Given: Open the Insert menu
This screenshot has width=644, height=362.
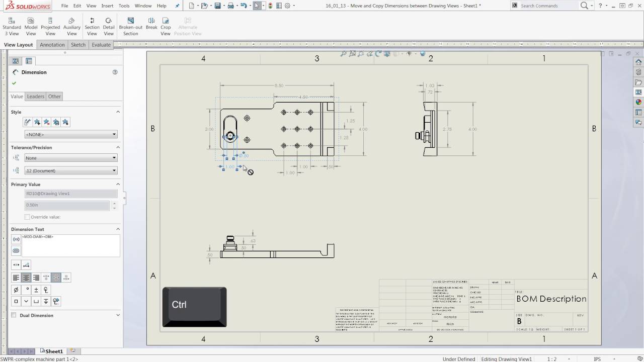Looking at the screenshot, I should 108,6.
